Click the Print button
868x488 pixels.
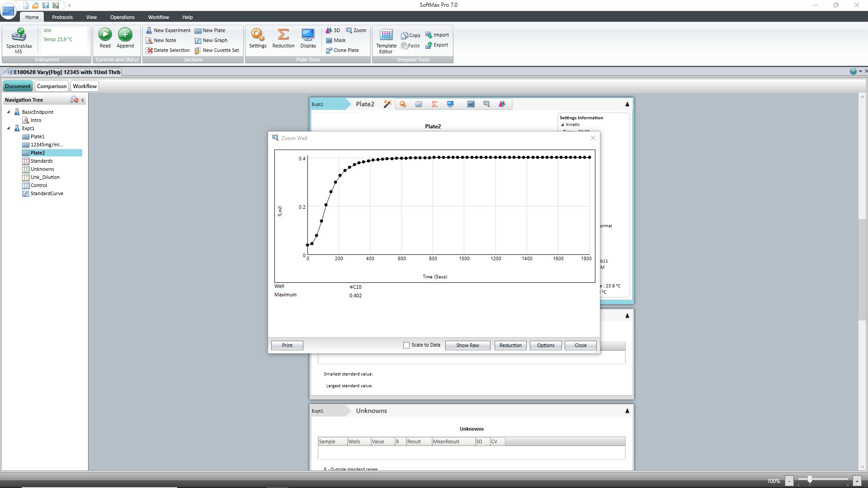click(x=287, y=345)
